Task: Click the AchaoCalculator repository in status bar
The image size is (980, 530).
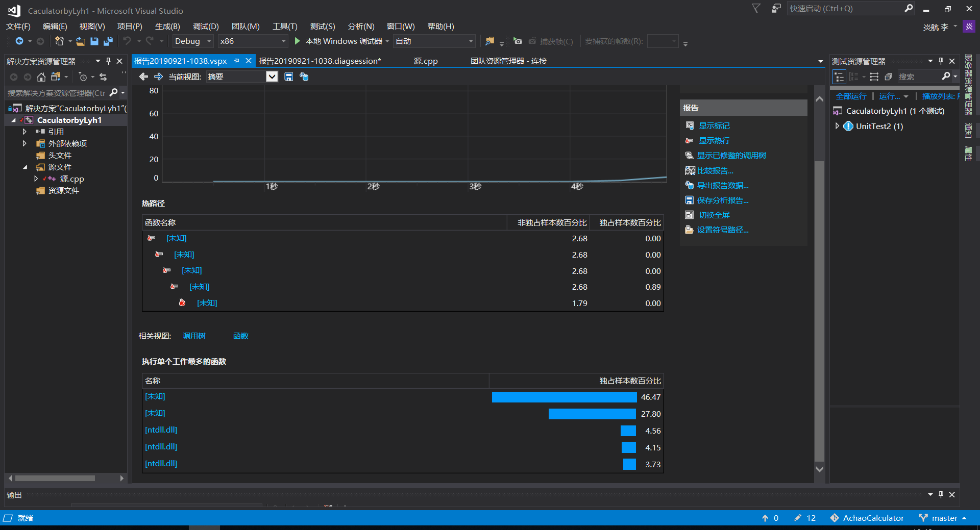Action: [x=867, y=518]
